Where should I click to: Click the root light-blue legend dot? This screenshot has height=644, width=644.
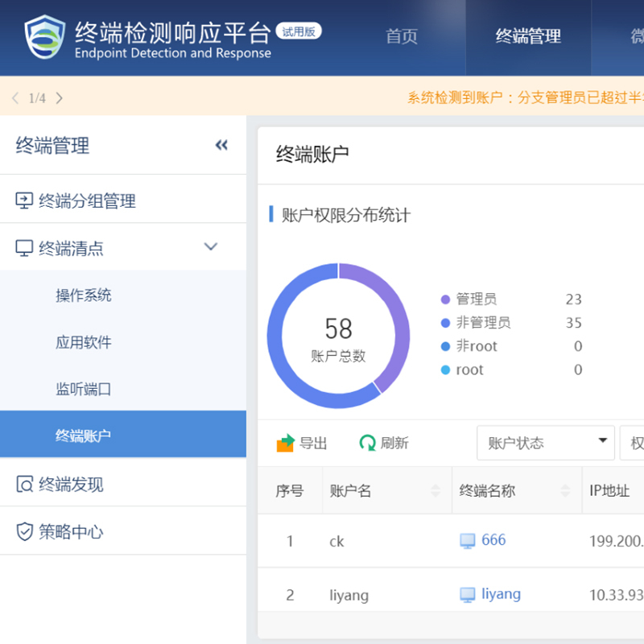coord(445,369)
